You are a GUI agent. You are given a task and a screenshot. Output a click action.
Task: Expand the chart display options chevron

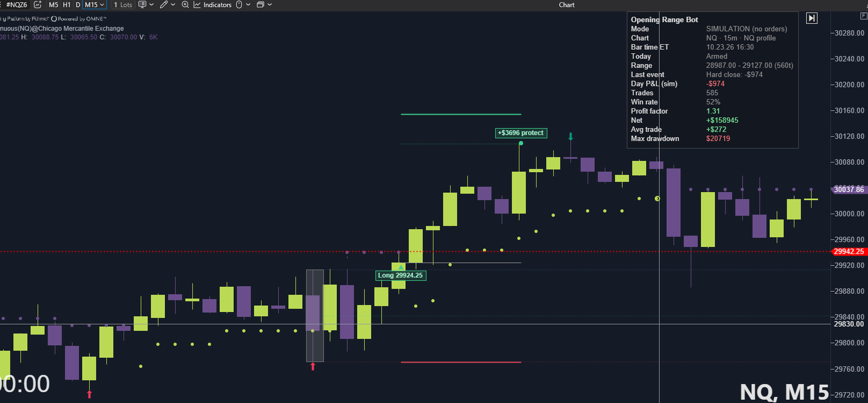click(151, 4)
